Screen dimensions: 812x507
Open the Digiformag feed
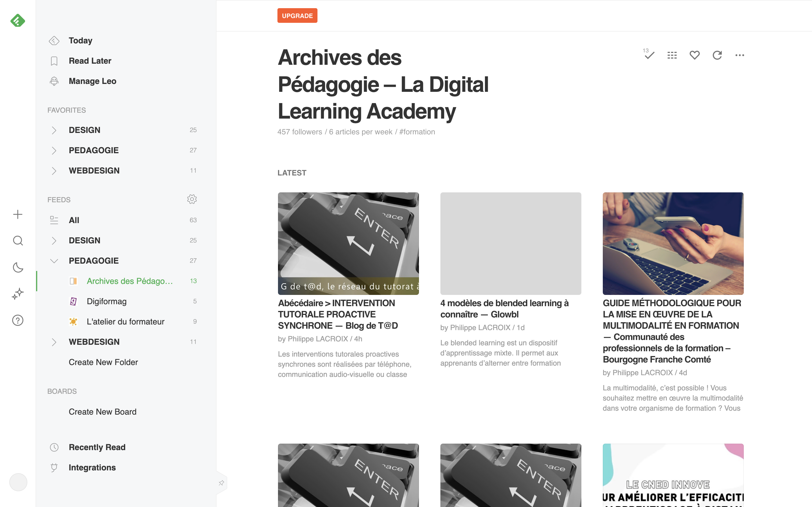tap(106, 301)
